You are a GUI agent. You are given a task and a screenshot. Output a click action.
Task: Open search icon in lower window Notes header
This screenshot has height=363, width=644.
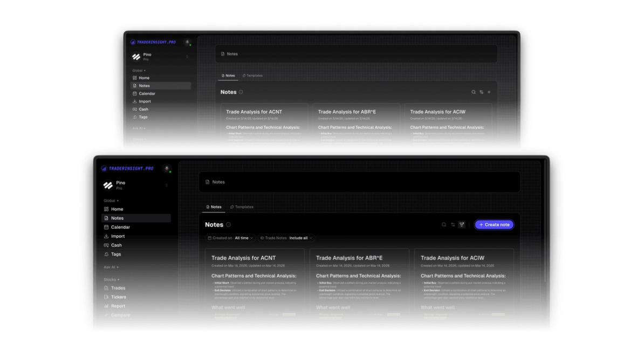(x=443, y=224)
